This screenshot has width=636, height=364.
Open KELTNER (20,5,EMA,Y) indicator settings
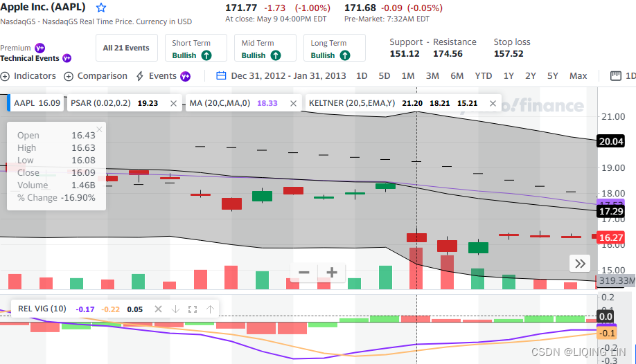(352, 103)
